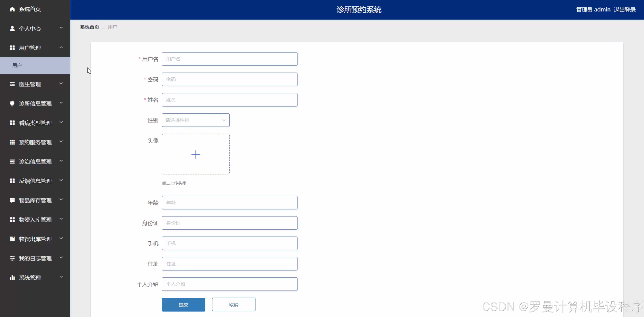Image resolution: width=644 pixels, height=317 pixels.
Task: Focus the 用户名 input field
Action: [x=229, y=59]
